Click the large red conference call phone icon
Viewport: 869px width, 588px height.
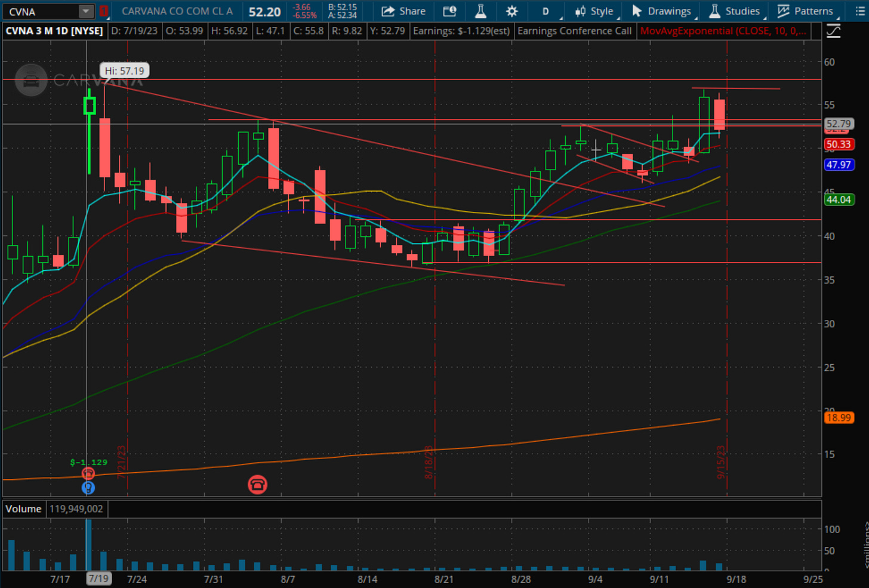[x=257, y=484]
